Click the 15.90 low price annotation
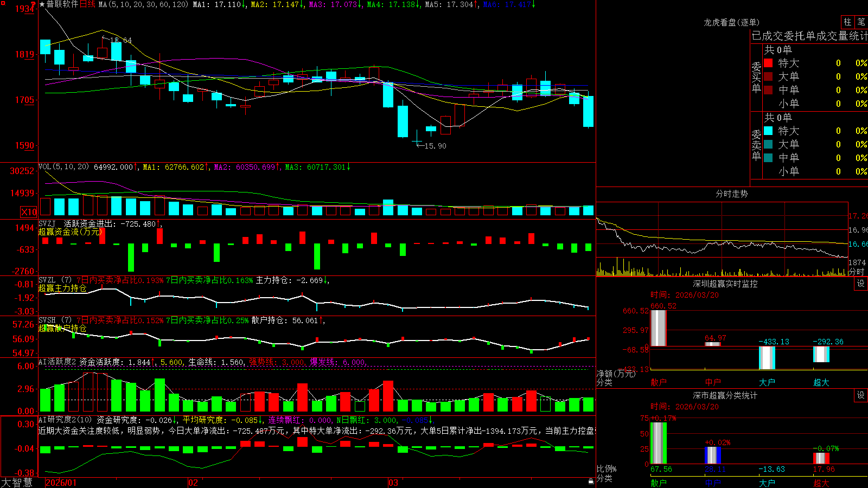This screenshot has height=488, width=868. [435, 146]
